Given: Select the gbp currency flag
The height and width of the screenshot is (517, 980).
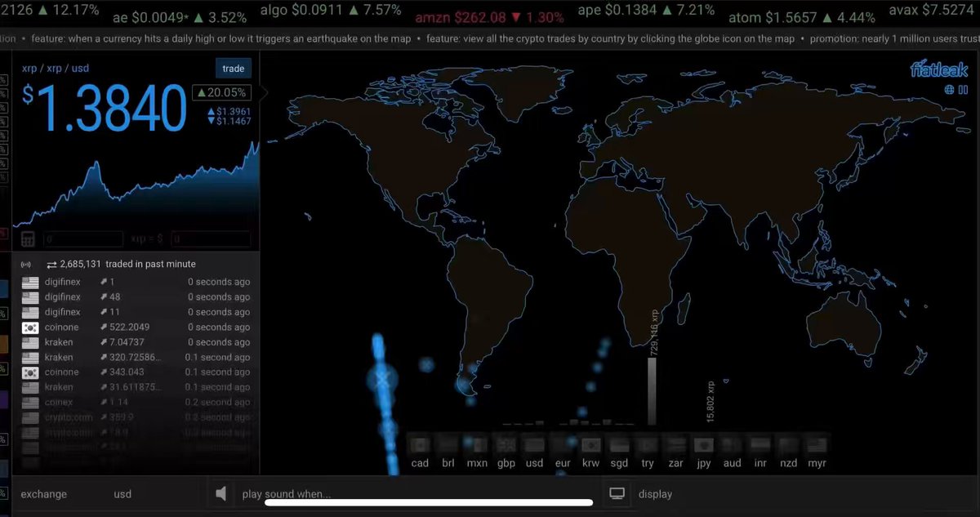Looking at the screenshot, I should click(506, 446).
